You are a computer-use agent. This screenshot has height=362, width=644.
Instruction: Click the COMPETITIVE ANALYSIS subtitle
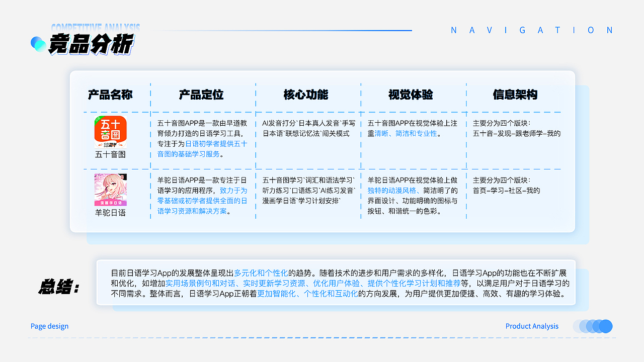(96, 28)
